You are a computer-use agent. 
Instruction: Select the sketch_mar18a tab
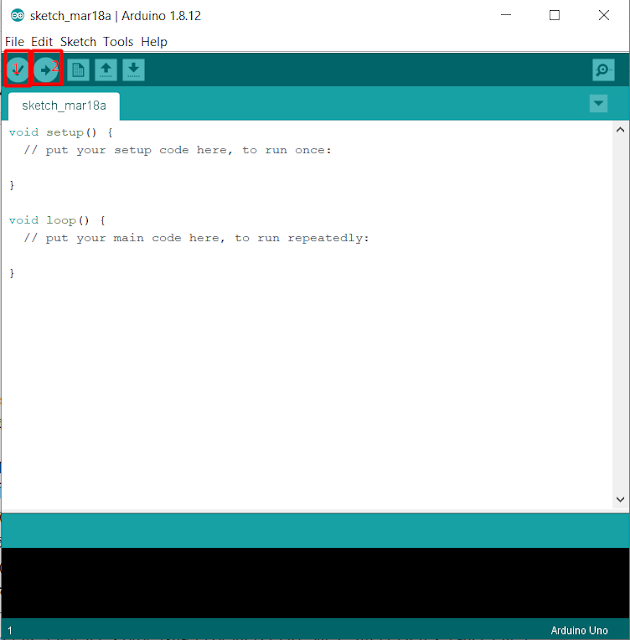(x=64, y=106)
